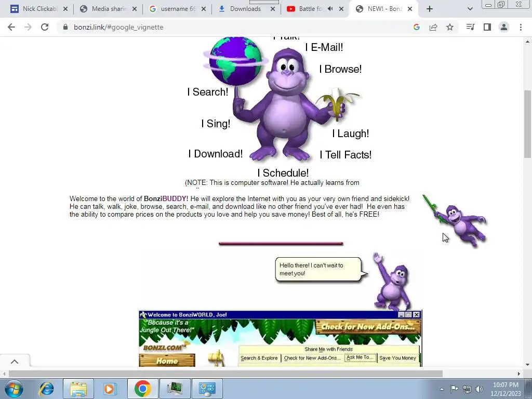Open a new tab with plus button
This screenshot has height=399, width=532.
click(x=430, y=9)
